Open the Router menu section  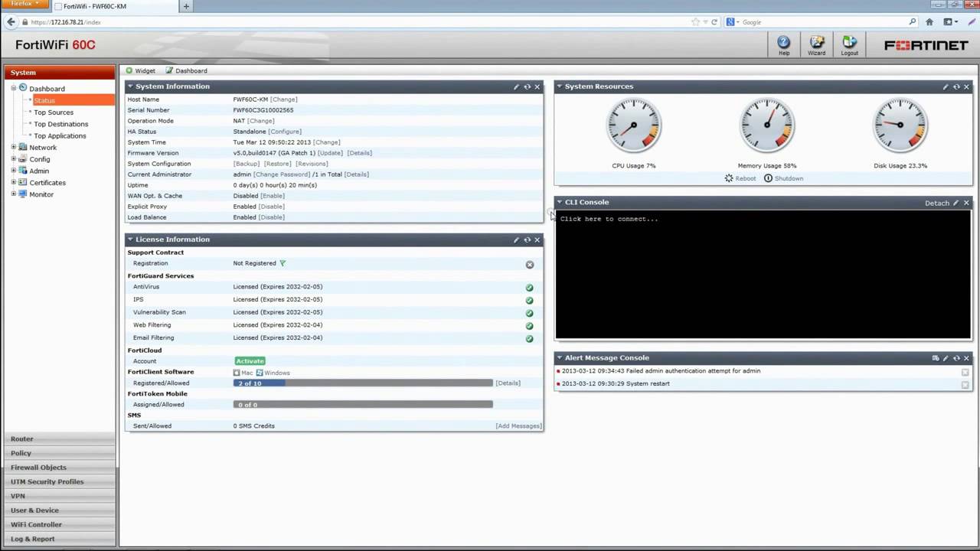tap(60, 439)
